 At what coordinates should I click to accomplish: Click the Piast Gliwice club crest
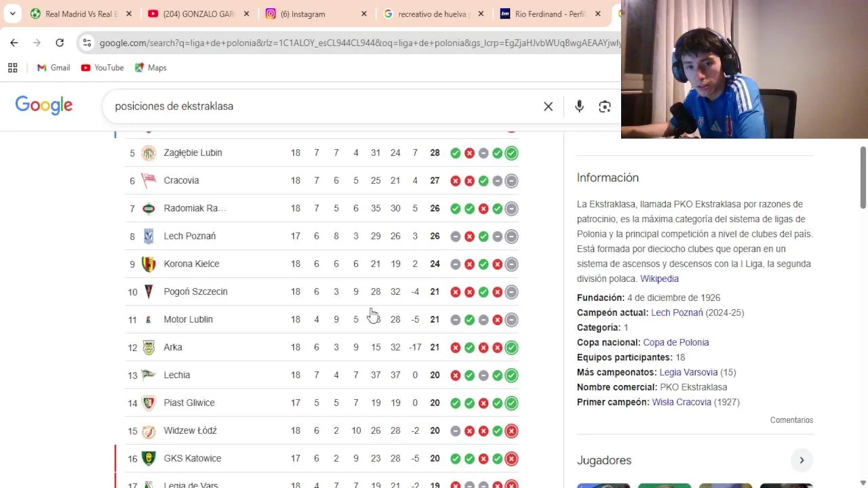click(149, 403)
